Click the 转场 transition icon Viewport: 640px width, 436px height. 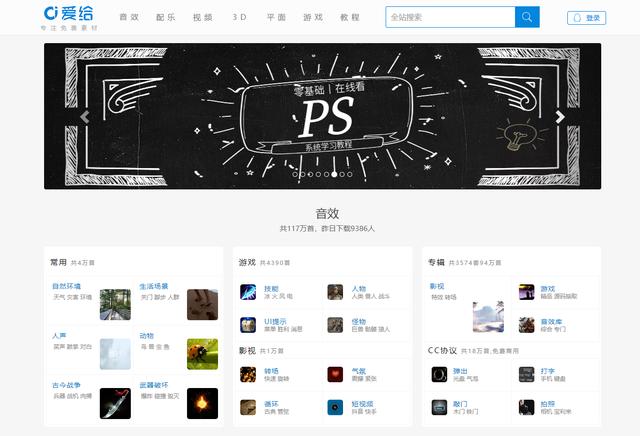pos(248,374)
